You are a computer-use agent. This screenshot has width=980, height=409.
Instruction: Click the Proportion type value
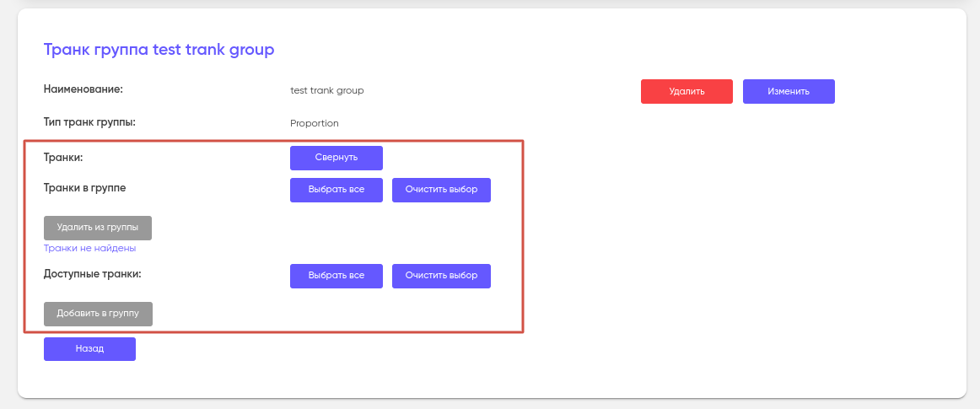click(x=314, y=123)
